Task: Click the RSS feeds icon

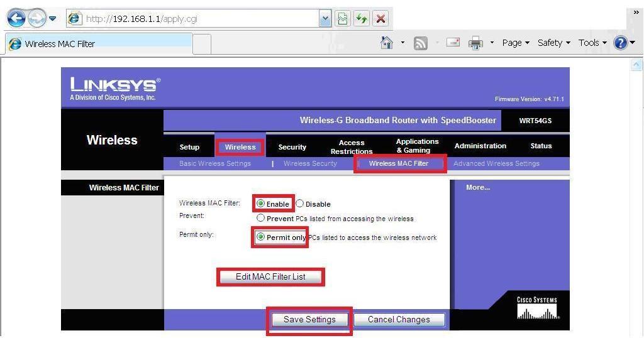Action: pyautogui.click(x=421, y=43)
